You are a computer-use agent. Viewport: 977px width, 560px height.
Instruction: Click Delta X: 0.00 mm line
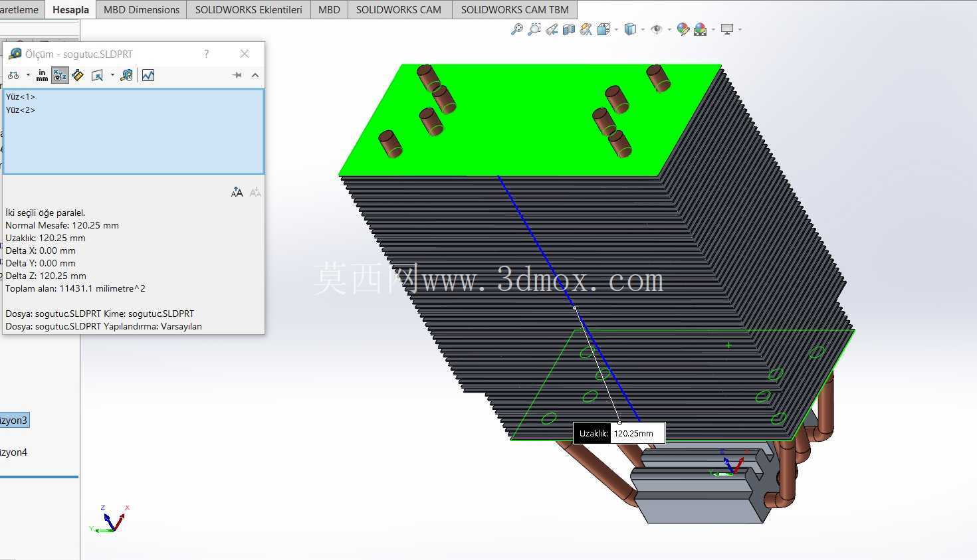[x=41, y=251]
